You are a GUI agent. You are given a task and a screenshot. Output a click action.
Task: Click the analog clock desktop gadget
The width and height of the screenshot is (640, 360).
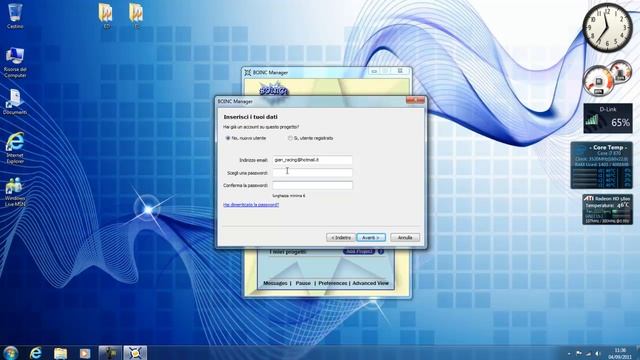coord(607,27)
